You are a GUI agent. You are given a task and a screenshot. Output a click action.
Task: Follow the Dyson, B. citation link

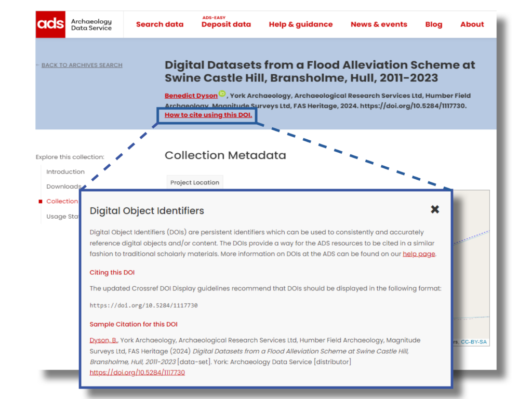(103, 340)
